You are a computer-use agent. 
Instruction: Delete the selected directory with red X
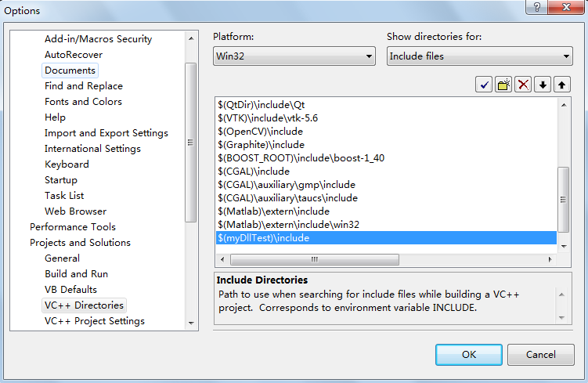click(x=523, y=85)
